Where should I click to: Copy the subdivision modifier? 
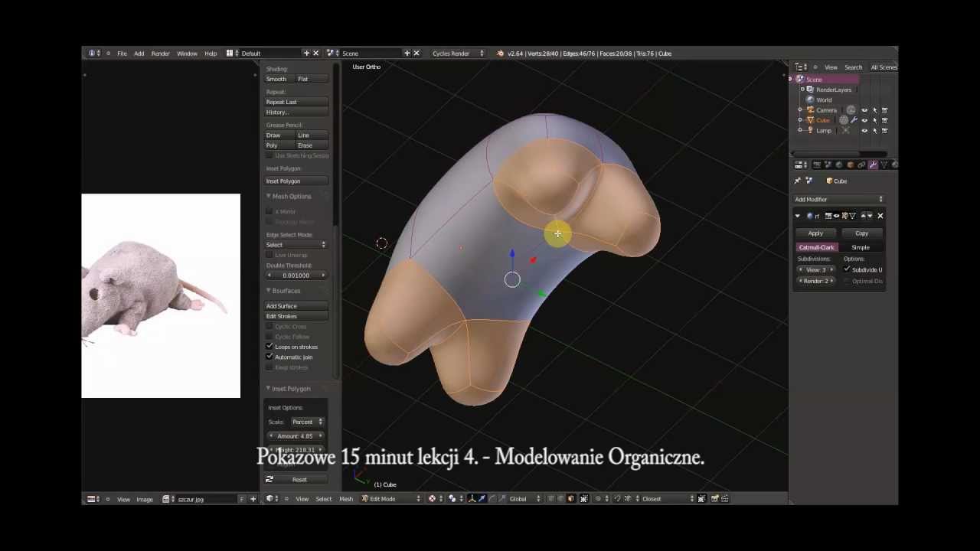click(861, 233)
